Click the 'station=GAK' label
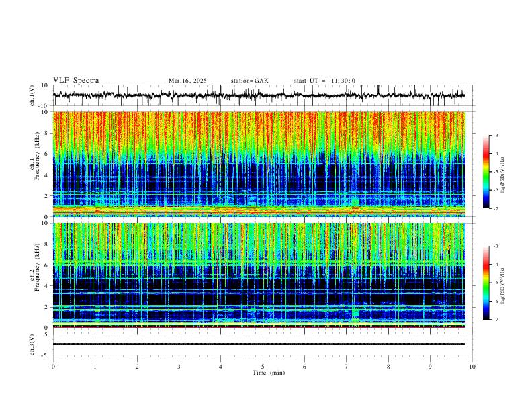The width and height of the screenshot is (532, 411). pyautogui.click(x=249, y=81)
